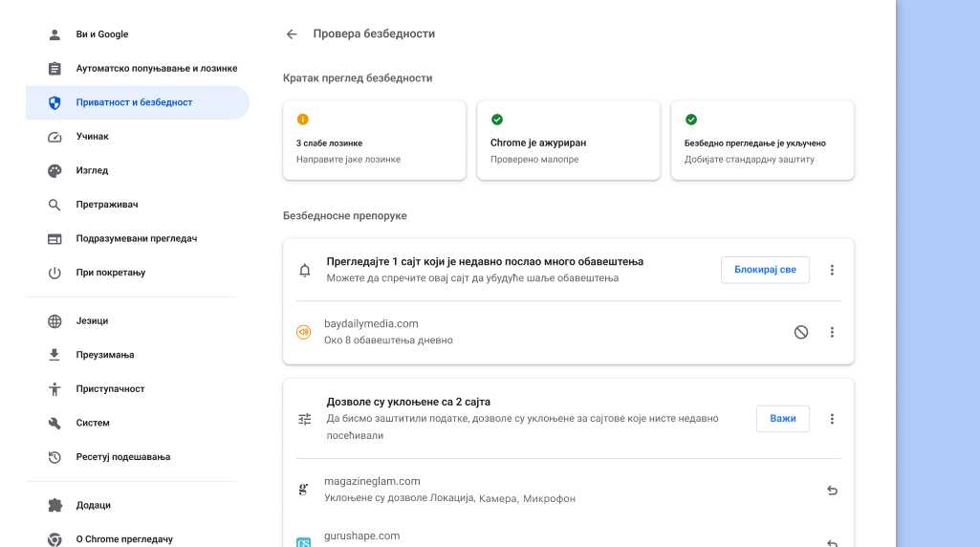Open Ви и Google person icon
This screenshot has height=547, width=980.
(54, 34)
